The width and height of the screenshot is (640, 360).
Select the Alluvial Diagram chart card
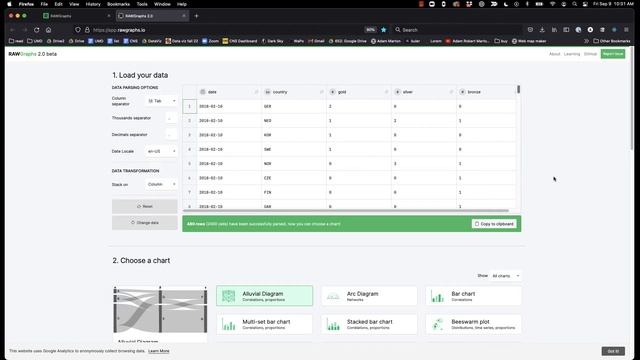(x=264, y=296)
